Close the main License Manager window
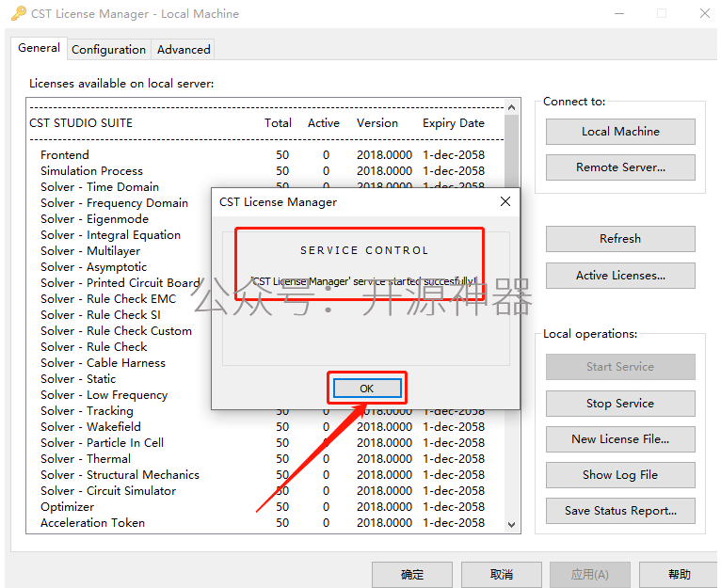 click(x=704, y=13)
